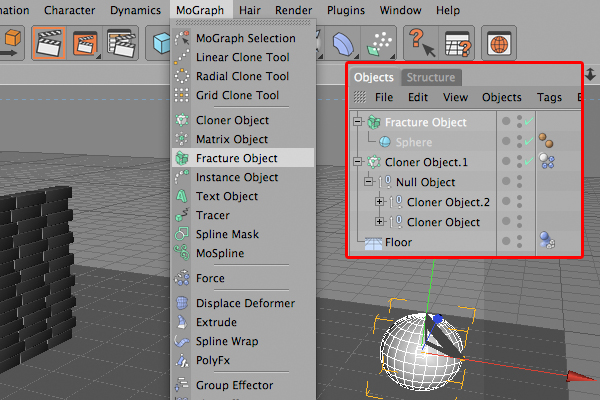Click the Floor's dynamics tag icon

click(547, 240)
